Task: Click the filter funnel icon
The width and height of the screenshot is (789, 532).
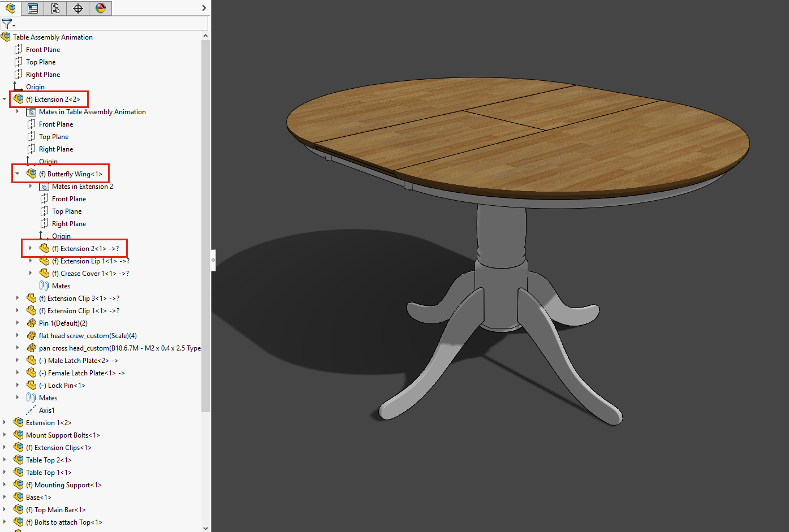Action: (7, 23)
